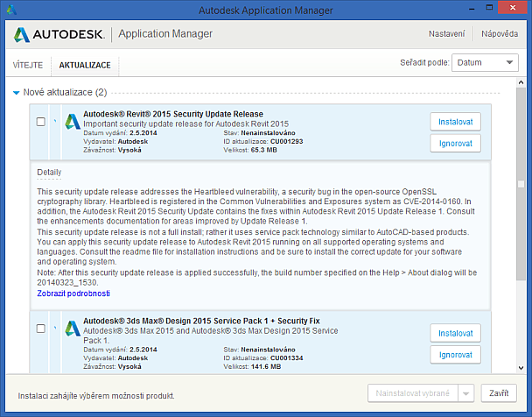Click the Revit 2015 Security Update Release title
The height and width of the screenshot is (417, 532).
173,114
